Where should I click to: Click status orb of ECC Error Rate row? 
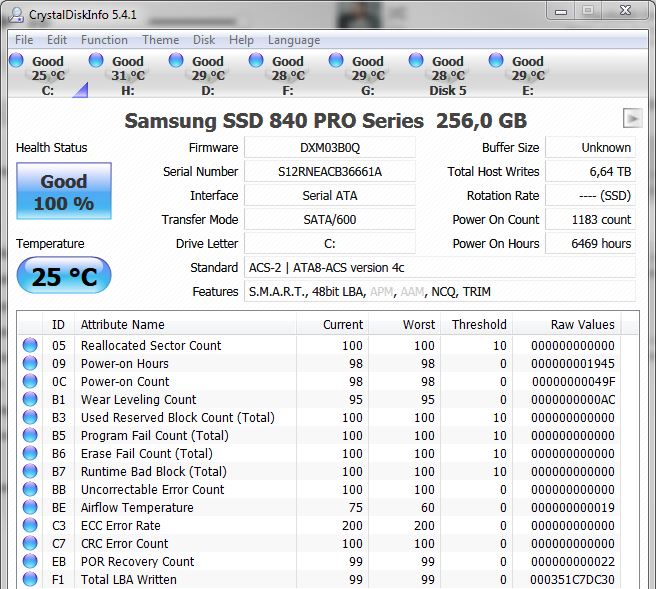click(x=30, y=525)
